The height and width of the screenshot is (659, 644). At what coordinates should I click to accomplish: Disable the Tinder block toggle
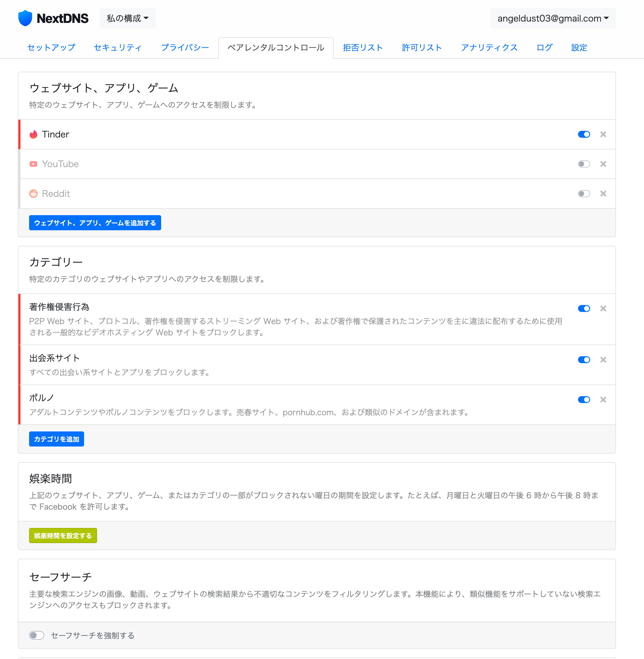[x=584, y=134]
